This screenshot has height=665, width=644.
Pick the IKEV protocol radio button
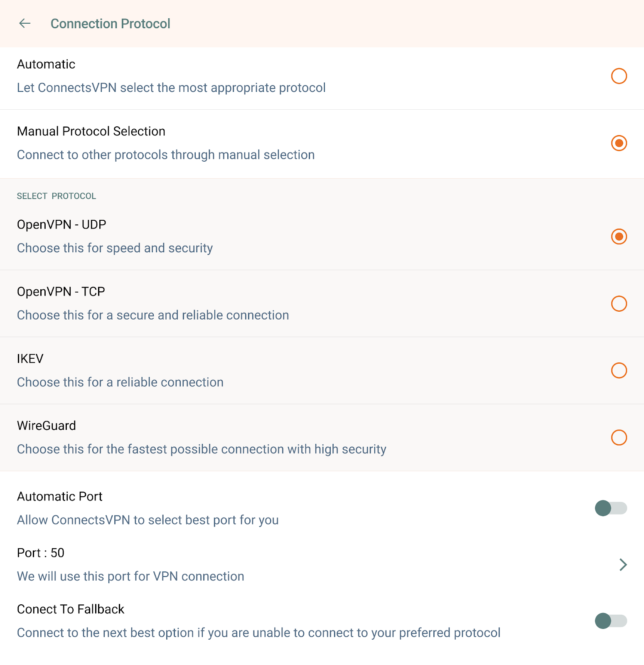coord(619,370)
